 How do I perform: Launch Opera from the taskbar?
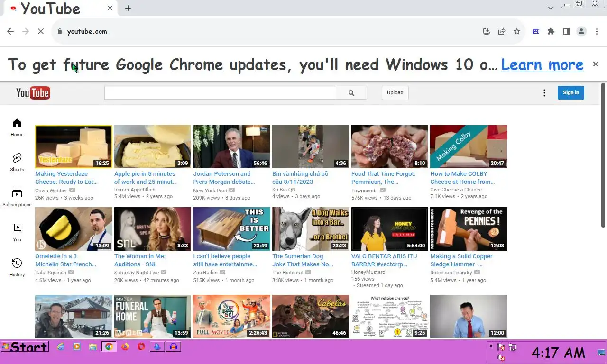click(x=141, y=346)
